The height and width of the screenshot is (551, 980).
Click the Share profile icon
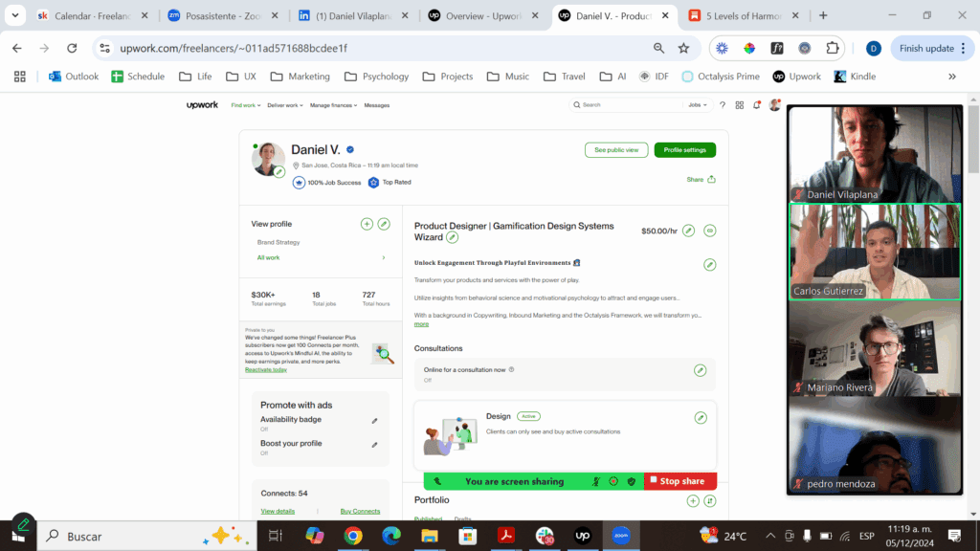coord(711,179)
